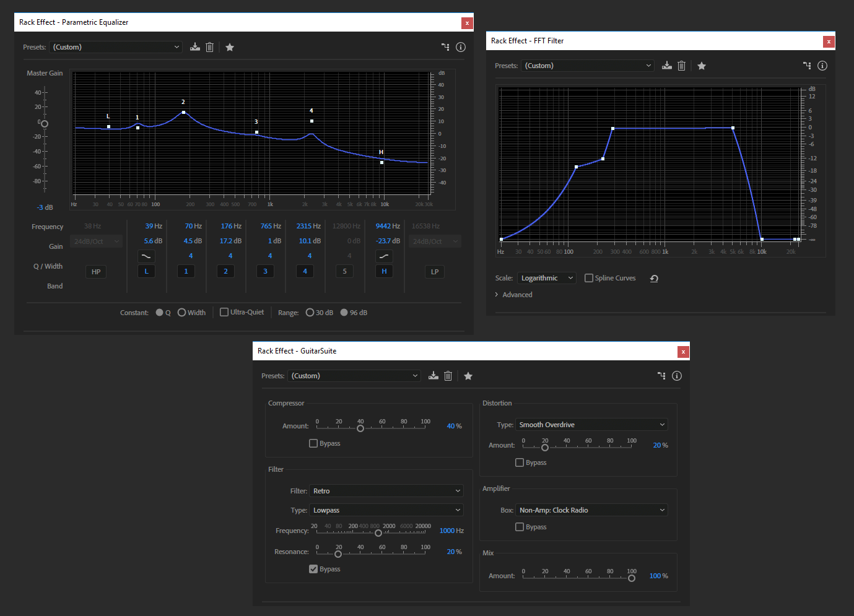Screen dimensions: 854x616
Task: Enable the Ultra-Quiet checkbox
Action: pyautogui.click(x=224, y=312)
